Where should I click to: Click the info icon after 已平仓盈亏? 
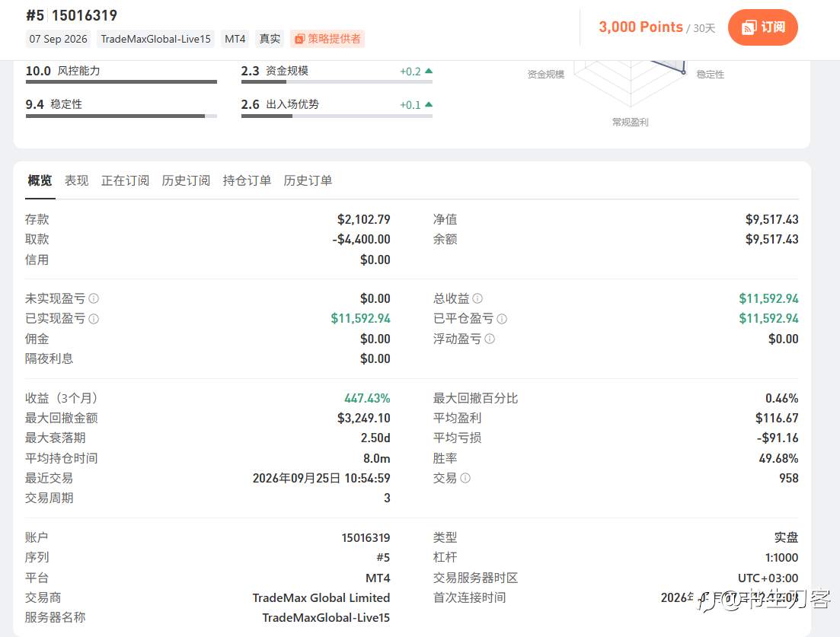(x=502, y=318)
